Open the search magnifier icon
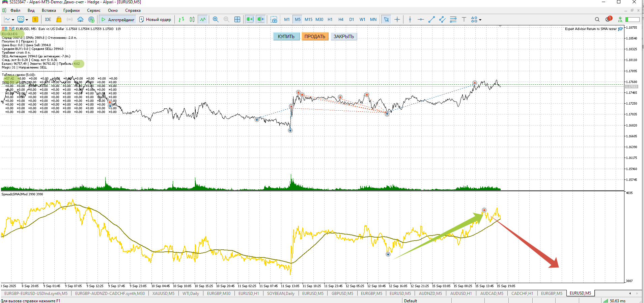The image size is (644, 303). pyautogui.click(x=597, y=20)
